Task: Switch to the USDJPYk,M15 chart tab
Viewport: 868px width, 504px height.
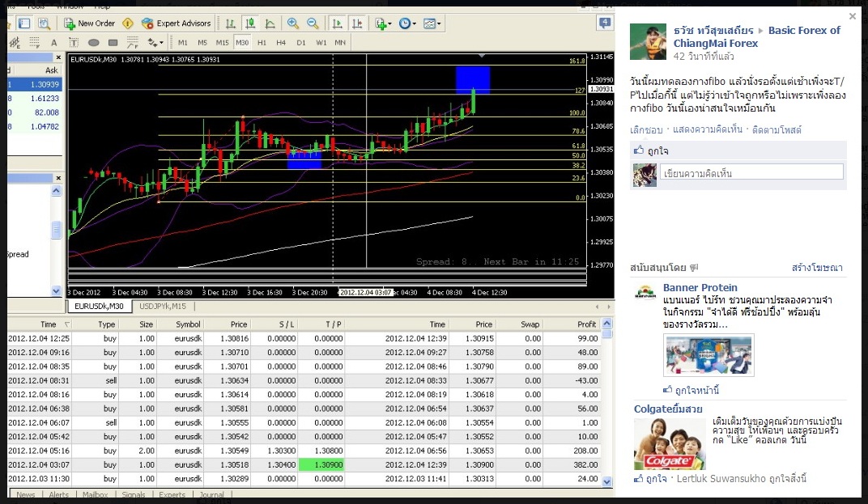Action: [163, 306]
